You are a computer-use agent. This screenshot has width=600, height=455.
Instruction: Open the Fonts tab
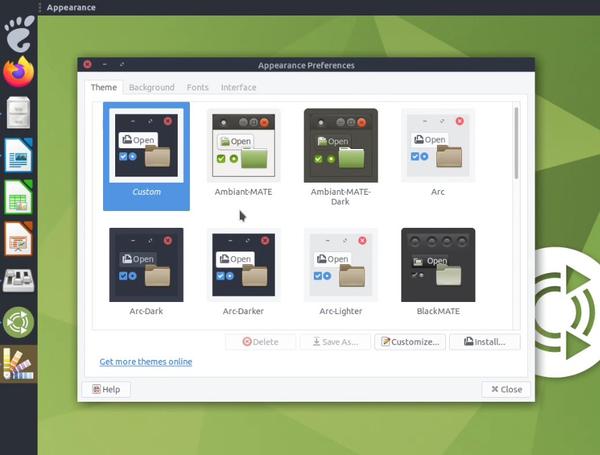point(197,87)
